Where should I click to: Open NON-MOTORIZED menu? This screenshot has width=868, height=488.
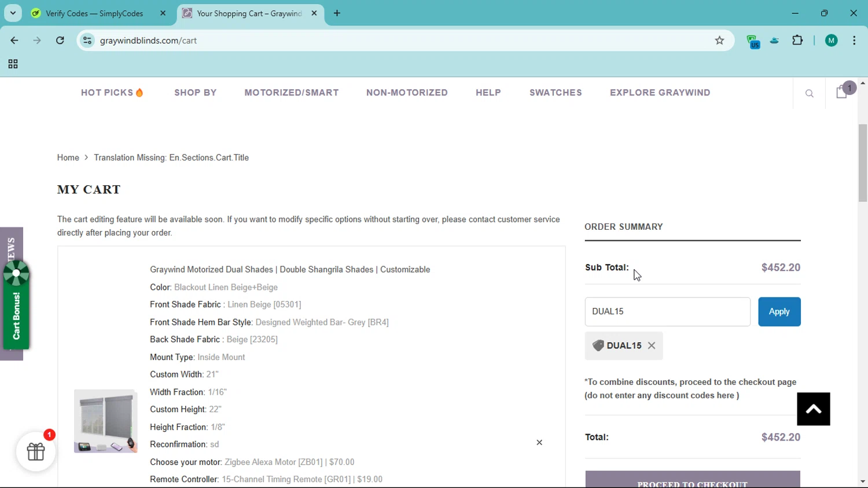coord(407,93)
